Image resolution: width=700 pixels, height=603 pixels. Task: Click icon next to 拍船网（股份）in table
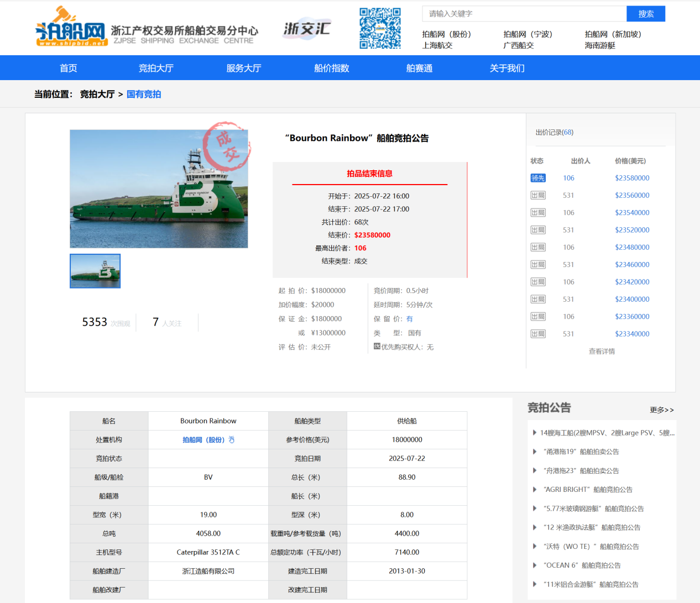(x=232, y=440)
